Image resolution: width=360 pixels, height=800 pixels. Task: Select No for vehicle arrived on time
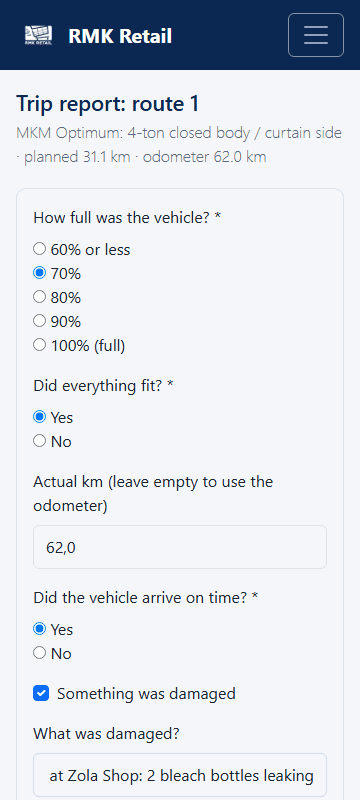click(x=39, y=653)
